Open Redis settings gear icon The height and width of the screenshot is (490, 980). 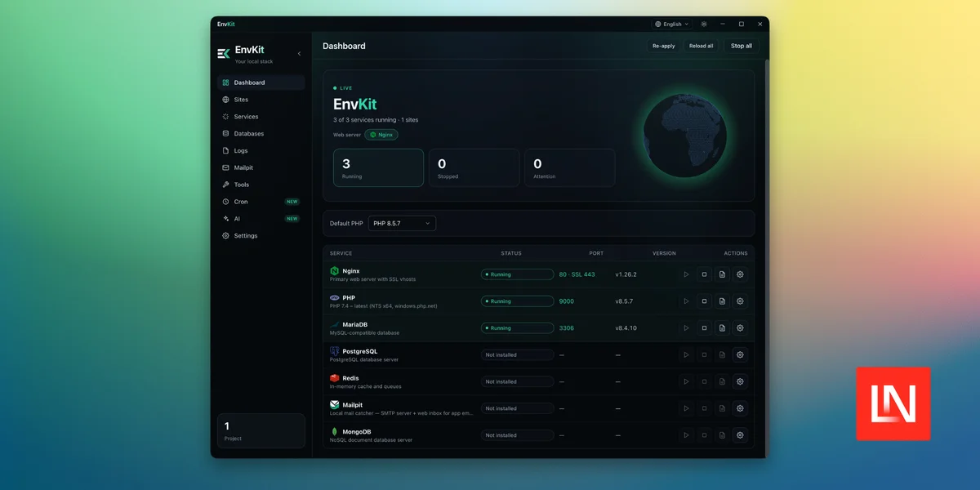740,381
